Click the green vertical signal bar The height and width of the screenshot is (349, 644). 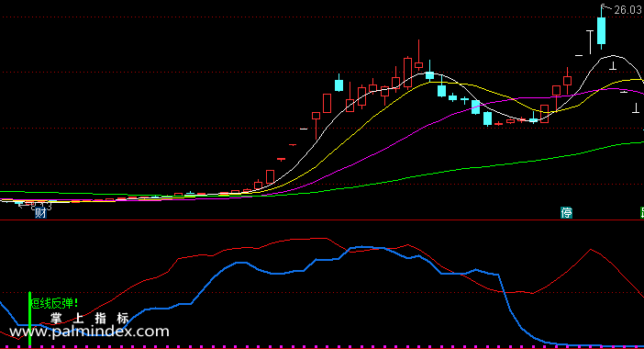(x=29, y=319)
